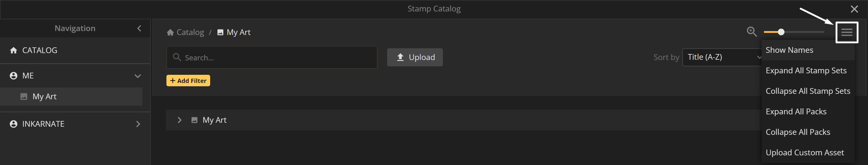Choose Expand All Stamp Sets
Image resolution: width=868 pixels, height=165 pixels.
point(806,71)
